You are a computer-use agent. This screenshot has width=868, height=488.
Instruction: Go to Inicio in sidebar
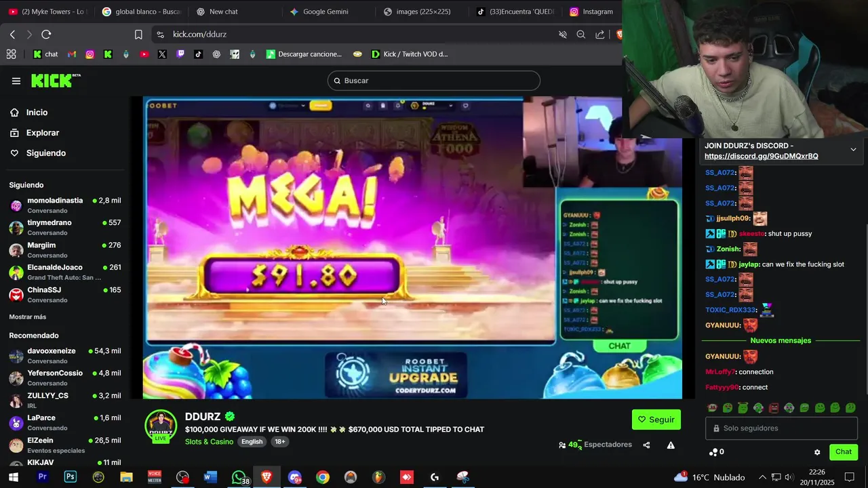[37, 113]
